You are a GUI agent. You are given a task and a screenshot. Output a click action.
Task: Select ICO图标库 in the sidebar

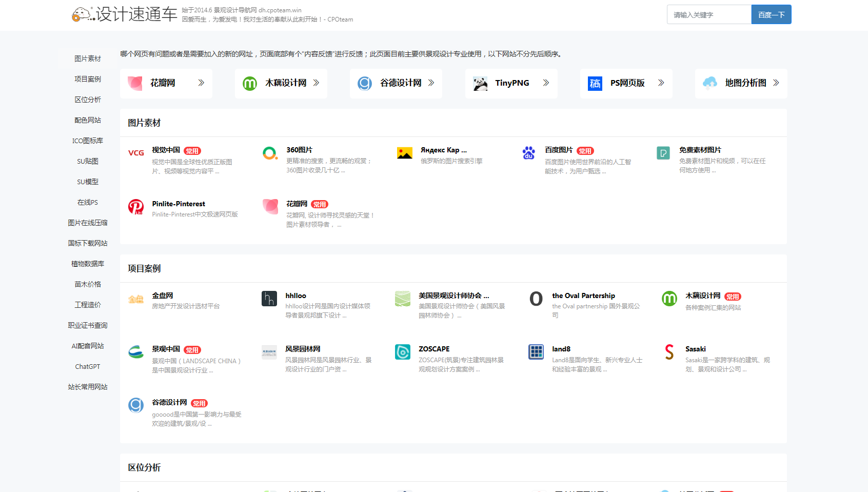point(88,141)
